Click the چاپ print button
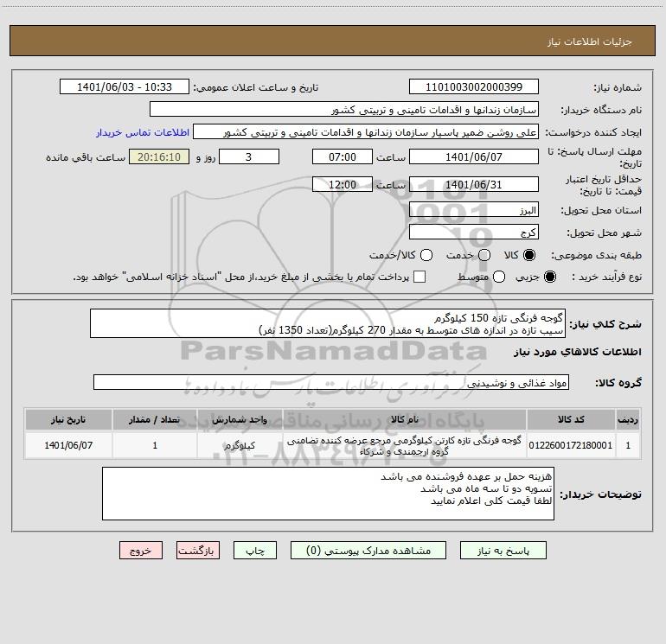This screenshot has width=666, height=644. 255,551
